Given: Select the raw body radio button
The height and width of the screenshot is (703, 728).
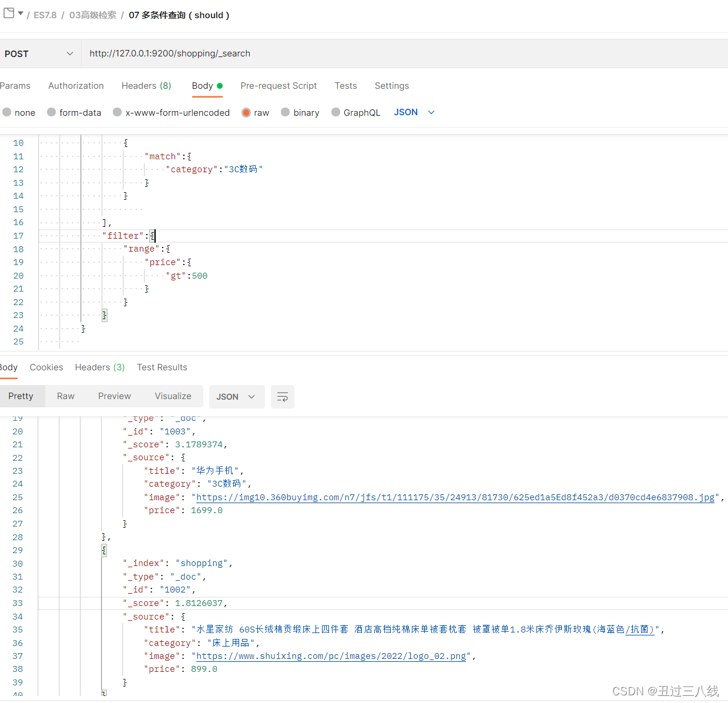Looking at the screenshot, I should coord(246,112).
